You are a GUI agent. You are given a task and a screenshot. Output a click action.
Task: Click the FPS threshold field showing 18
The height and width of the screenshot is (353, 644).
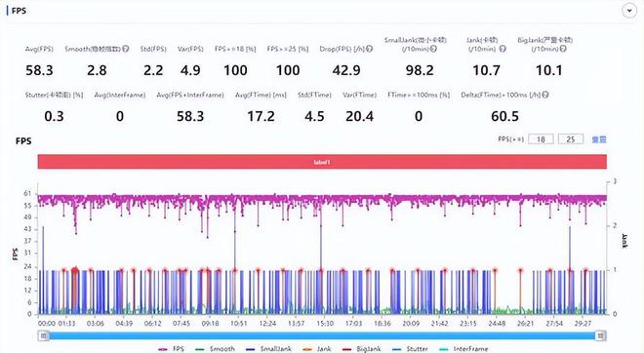pyautogui.click(x=541, y=139)
